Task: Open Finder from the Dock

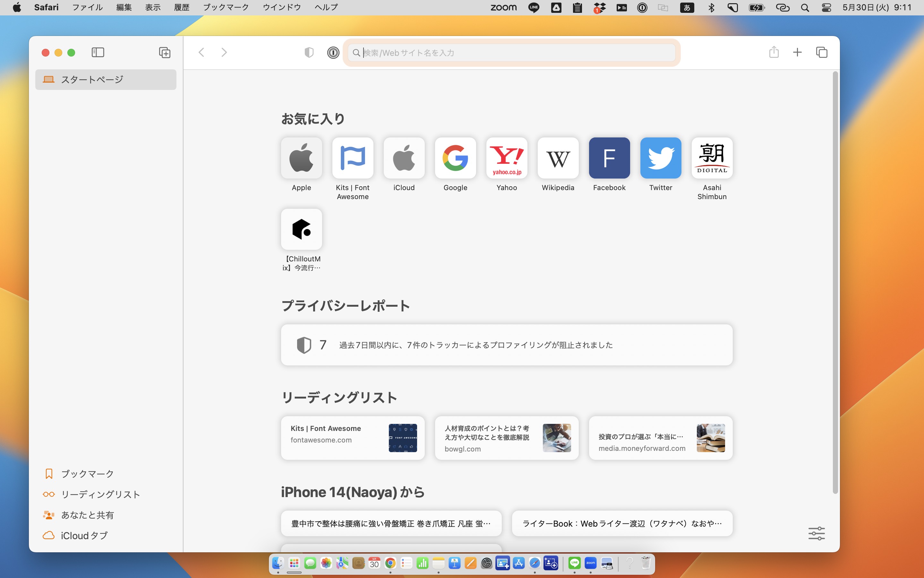Action: [x=278, y=563]
